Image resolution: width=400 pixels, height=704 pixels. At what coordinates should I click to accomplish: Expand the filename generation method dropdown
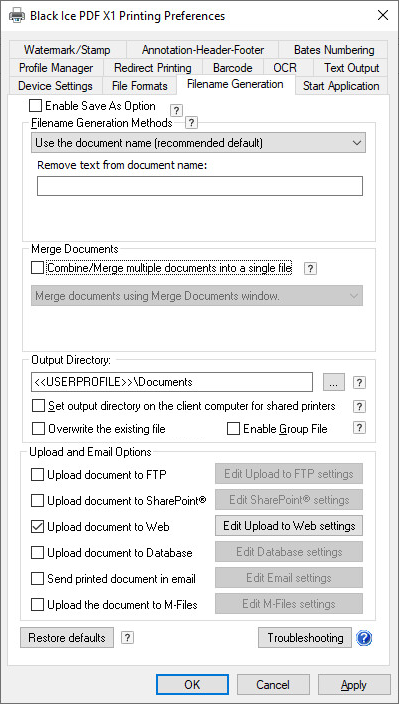[198, 143]
